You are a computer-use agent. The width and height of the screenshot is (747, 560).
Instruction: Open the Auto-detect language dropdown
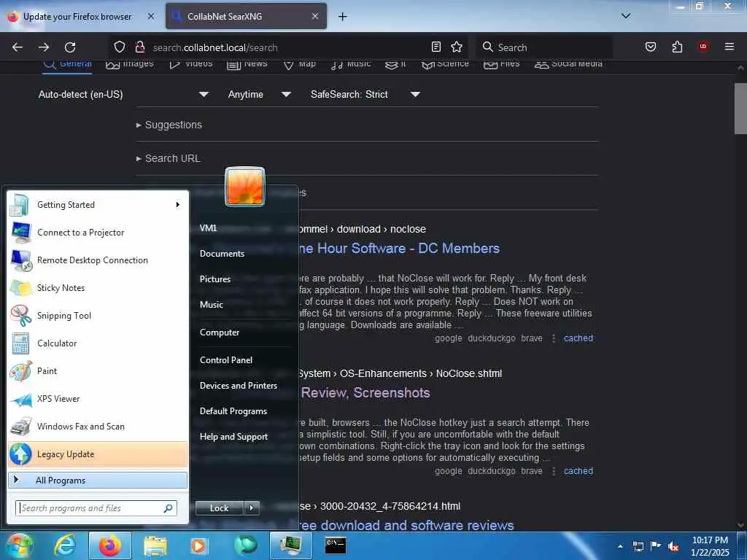(123, 94)
